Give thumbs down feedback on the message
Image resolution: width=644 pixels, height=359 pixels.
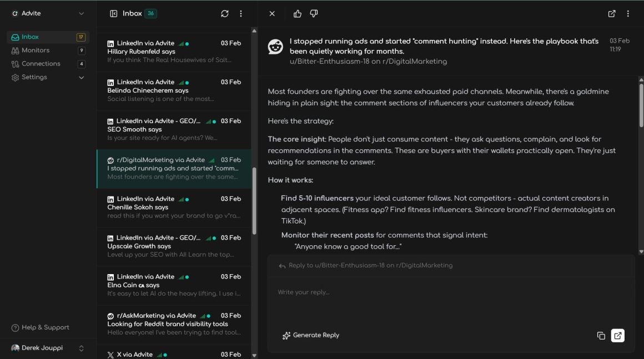[x=314, y=13]
